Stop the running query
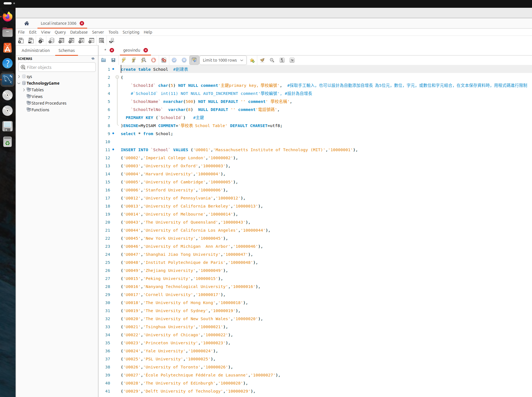This screenshot has width=532, height=397. (x=154, y=60)
